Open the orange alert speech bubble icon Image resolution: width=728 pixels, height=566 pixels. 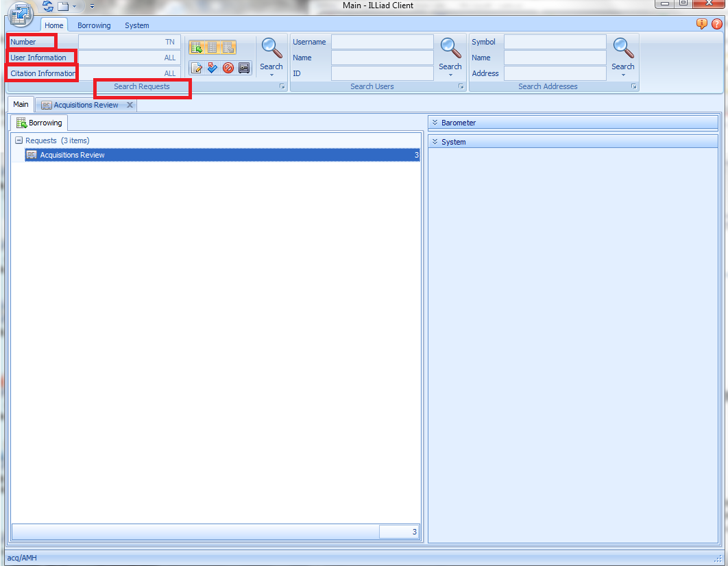[702, 24]
